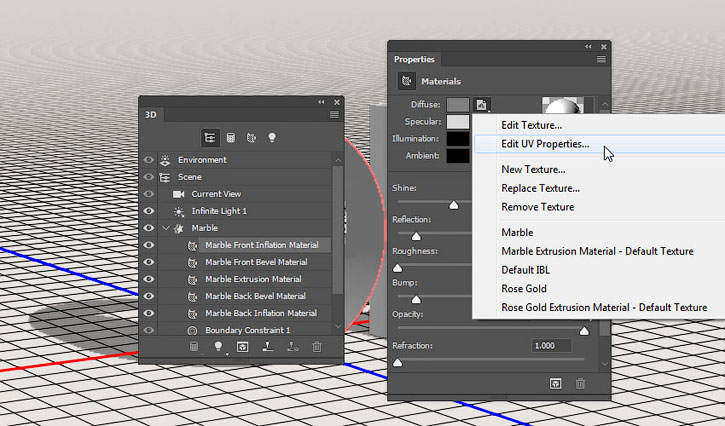Screen dimensions: 725x426
Task: Click render button in 3D panel footer
Action: coord(243,346)
